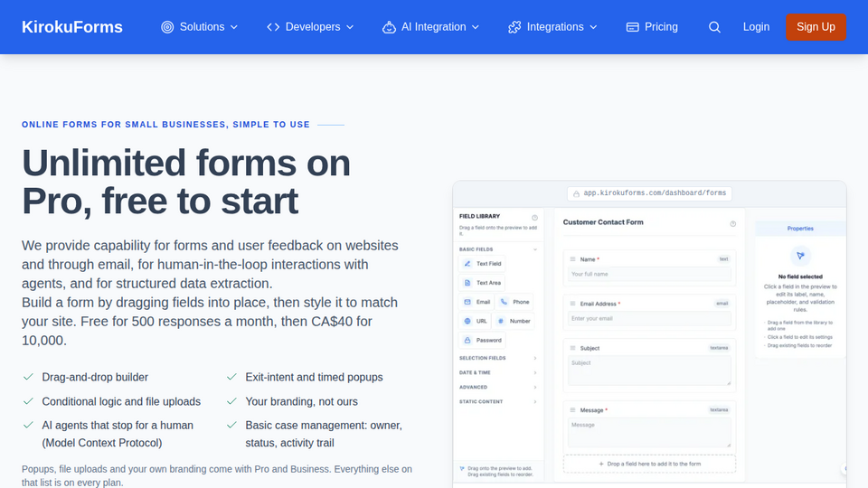868x488 pixels.
Task: Click the Customer Contact Form help icon
Action: (733, 224)
